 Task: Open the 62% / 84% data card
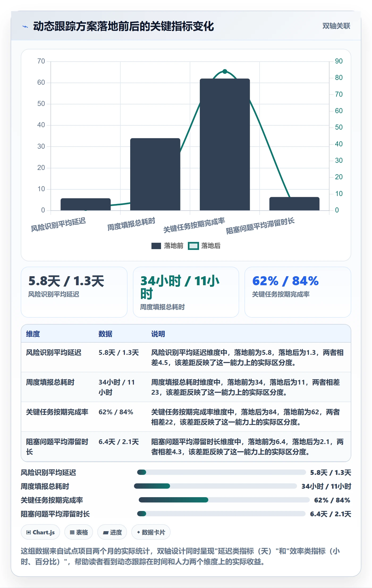298,292
